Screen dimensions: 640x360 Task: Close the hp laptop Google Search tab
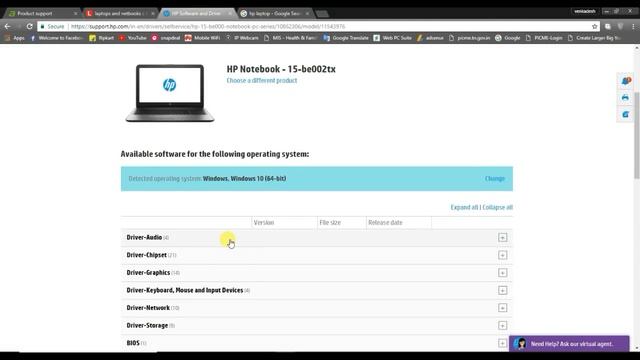(x=307, y=13)
